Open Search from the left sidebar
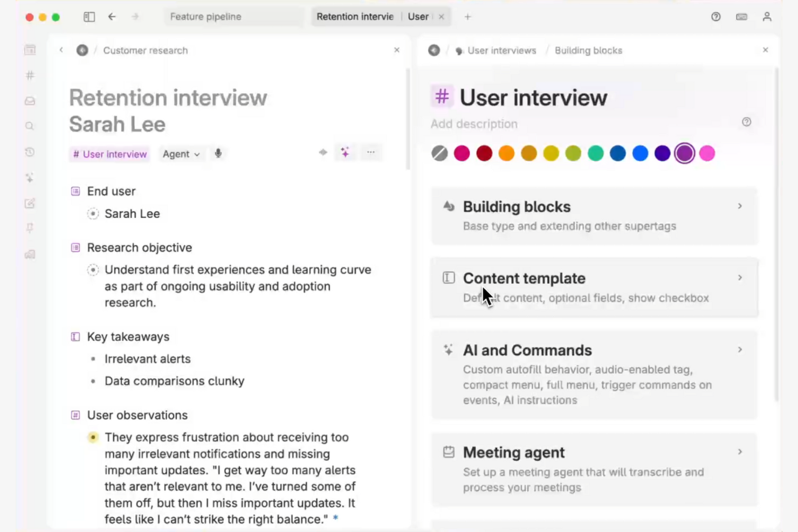Viewport: 798px width, 532px height. [x=30, y=126]
